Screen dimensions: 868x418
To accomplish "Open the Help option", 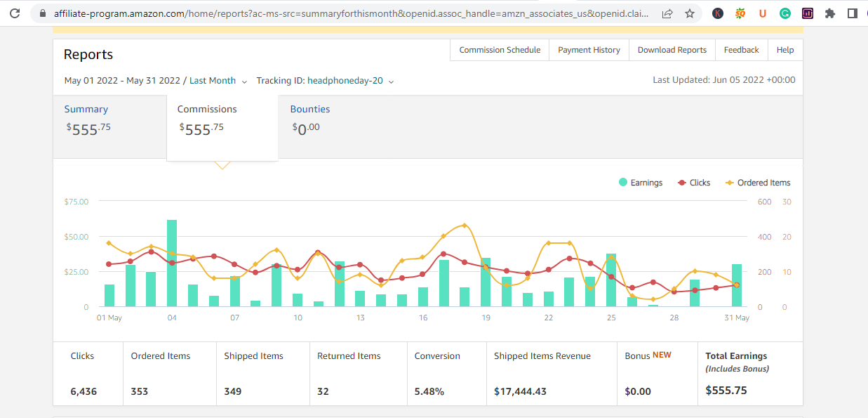I will tap(785, 50).
